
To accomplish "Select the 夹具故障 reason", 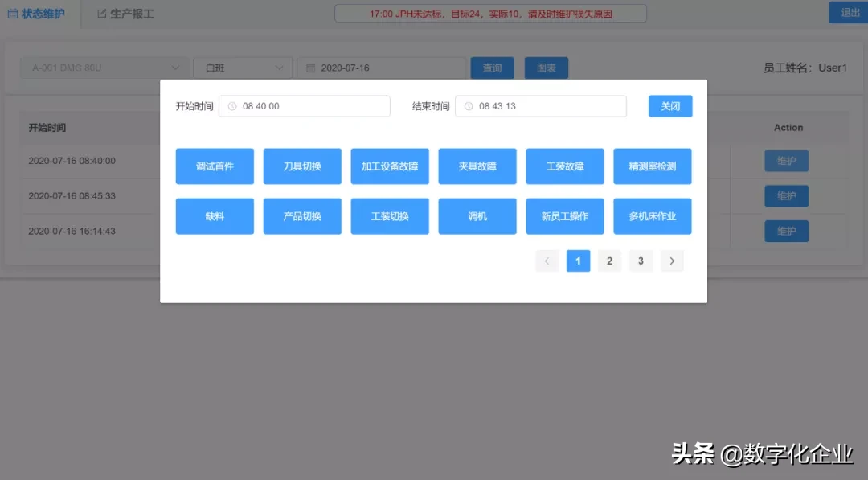I will (477, 166).
